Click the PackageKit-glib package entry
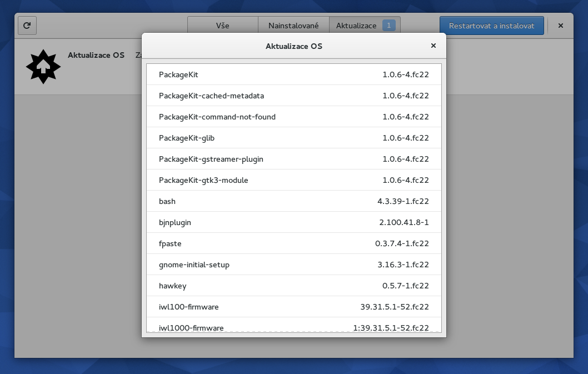 pyautogui.click(x=293, y=138)
